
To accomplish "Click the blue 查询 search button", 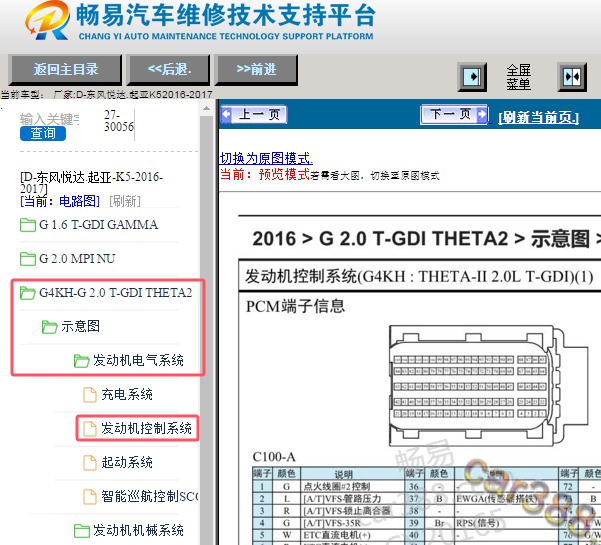I will tap(43, 133).
